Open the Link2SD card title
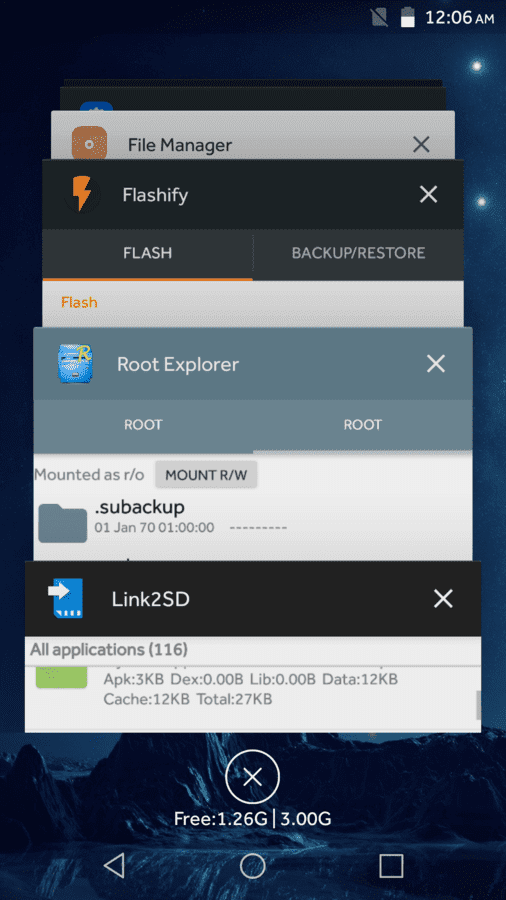Screen dimensions: 506x900 coord(150,599)
